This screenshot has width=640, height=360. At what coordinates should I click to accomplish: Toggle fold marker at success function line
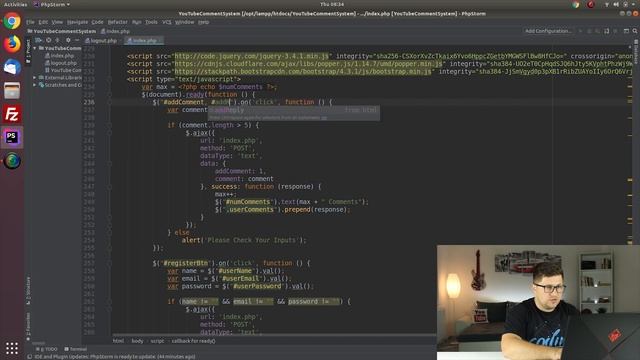(109, 187)
